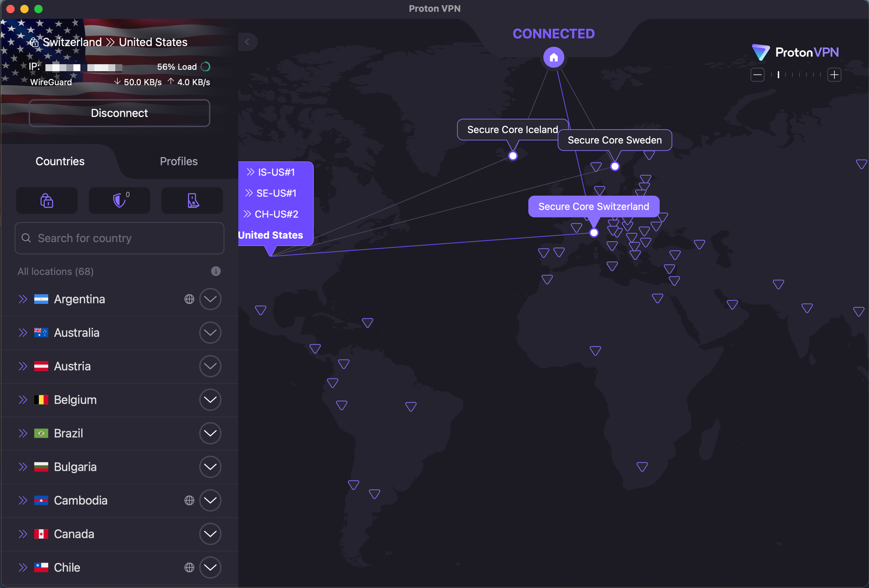Viewport: 869px width, 588px height.
Task: Click the Secure Core Iceland map marker
Action: tap(512, 155)
